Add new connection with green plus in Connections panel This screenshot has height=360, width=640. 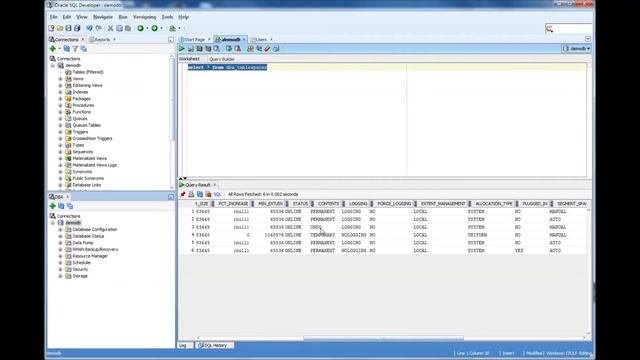pyautogui.click(x=53, y=49)
